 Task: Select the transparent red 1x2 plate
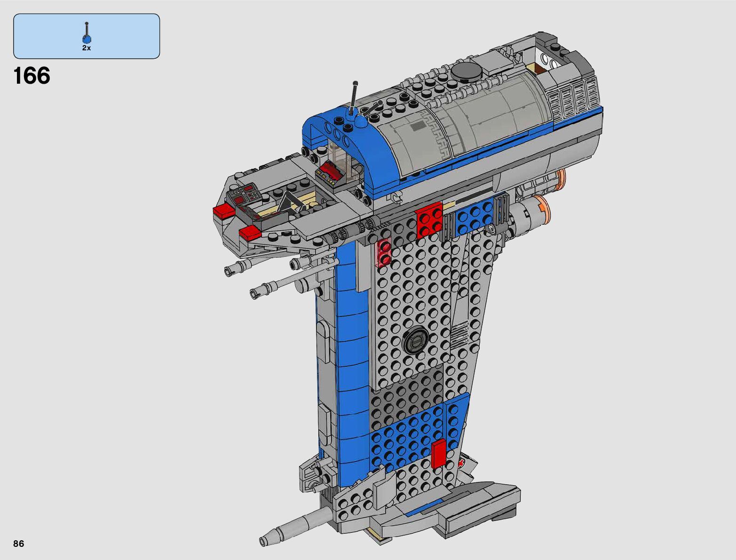click(385, 252)
